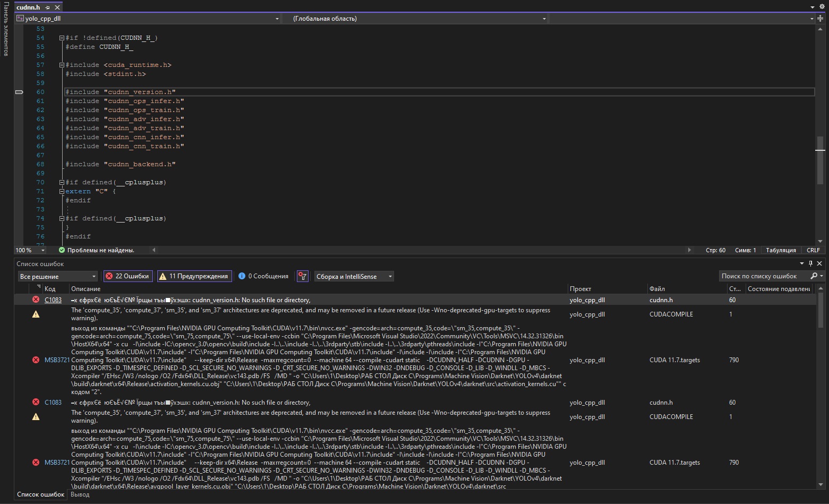Image resolution: width=829 pixels, height=504 pixels.
Task: Click the settings gear above the editor
Action: (x=822, y=7)
